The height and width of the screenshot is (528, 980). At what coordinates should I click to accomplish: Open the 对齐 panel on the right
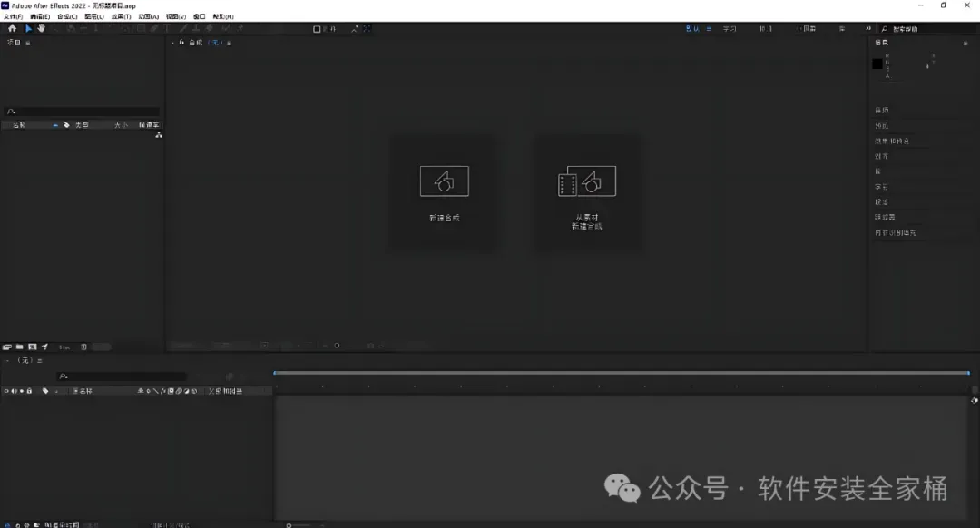[881, 156]
